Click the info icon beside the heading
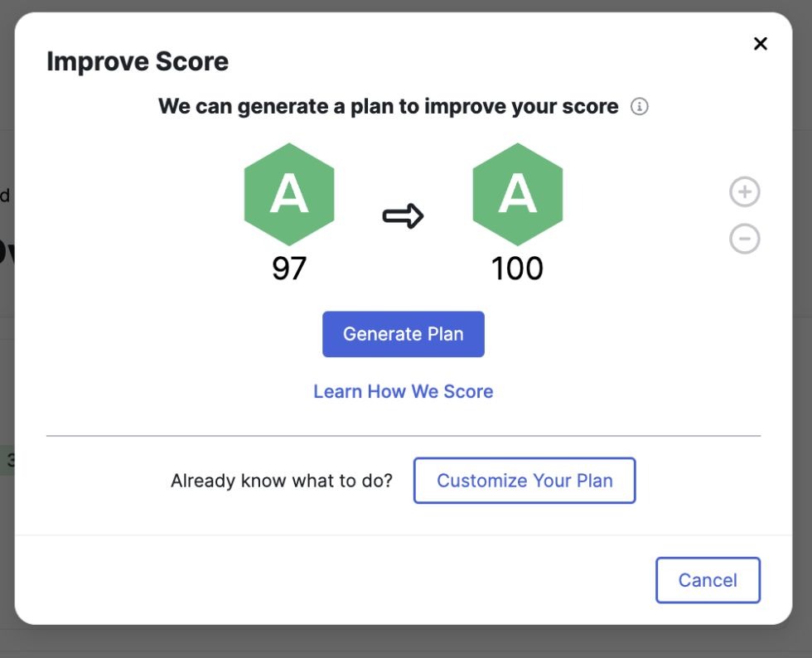 pos(640,107)
